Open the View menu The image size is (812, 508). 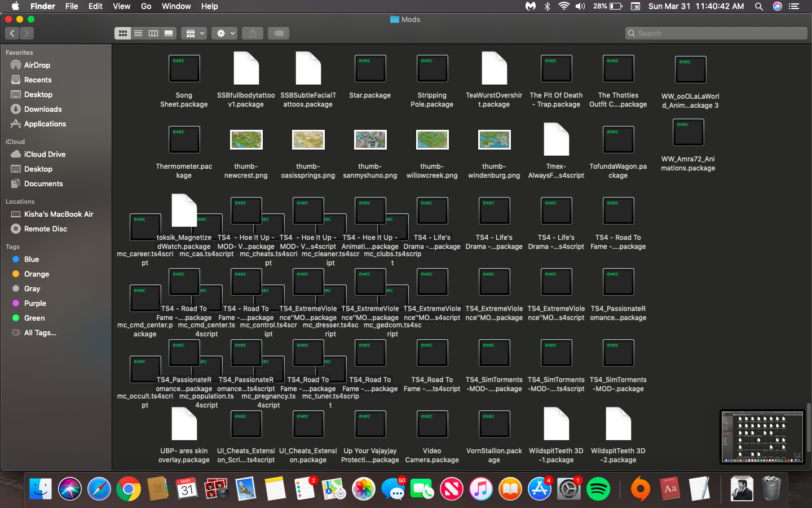(x=121, y=6)
